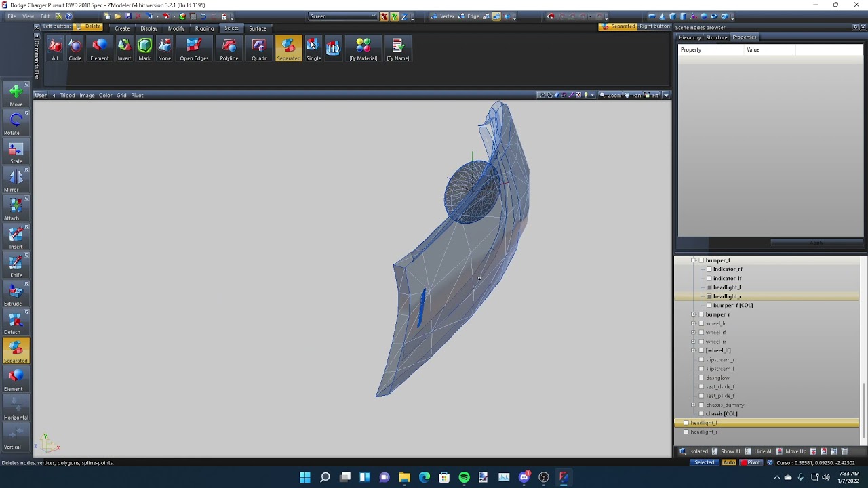The image size is (868, 488).
Task: Toggle the Y axis constraint button
Action: tap(393, 16)
